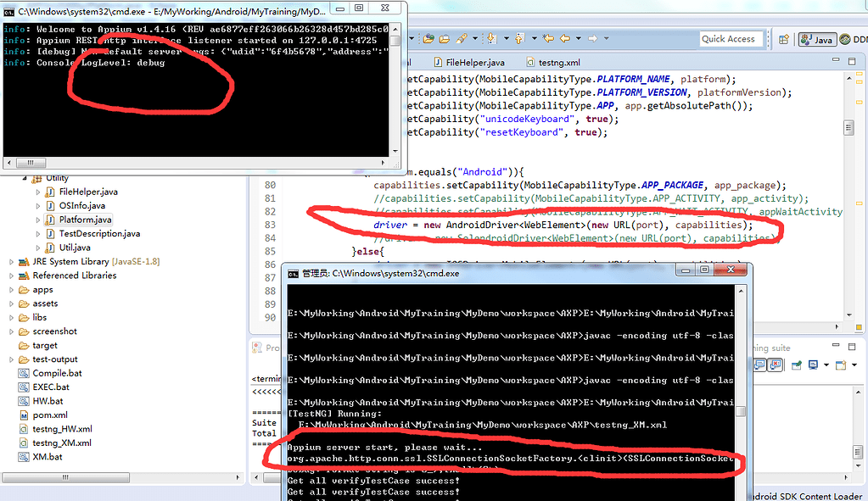This screenshot has height=501, width=868.
Task: Go to Last Edit Location icon
Action: click(x=548, y=38)
